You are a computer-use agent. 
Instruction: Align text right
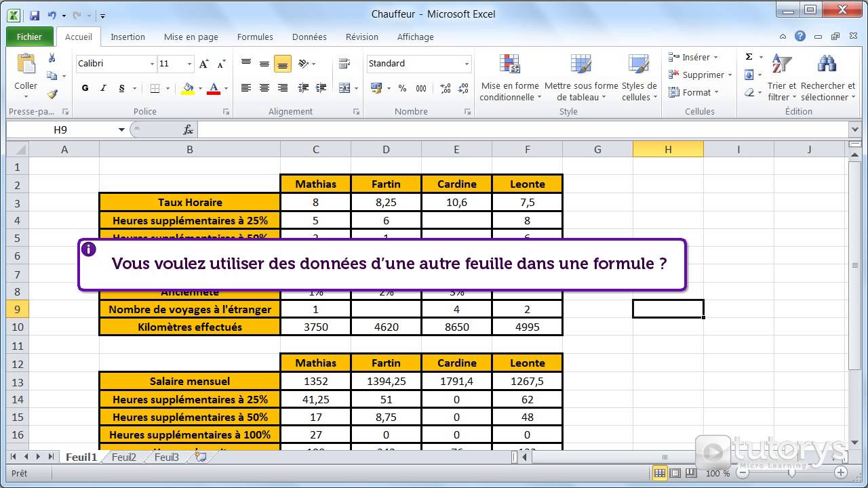tap(283, 88)
